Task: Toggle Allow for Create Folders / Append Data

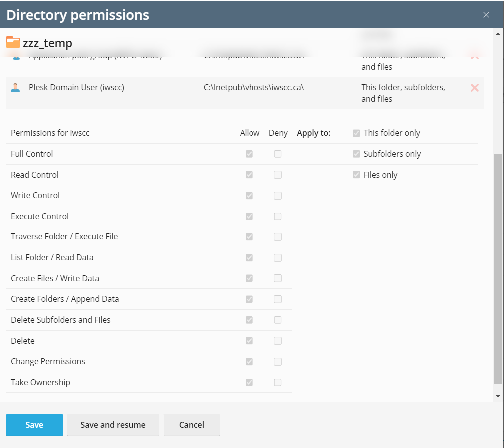Action: tap(249, 299)
